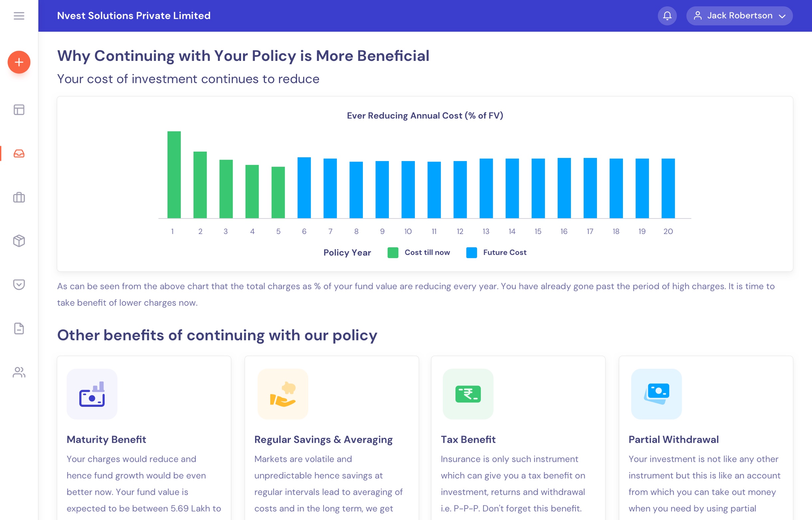
Task: Open the briefcase sidebar icon
Action: [19, 197]
